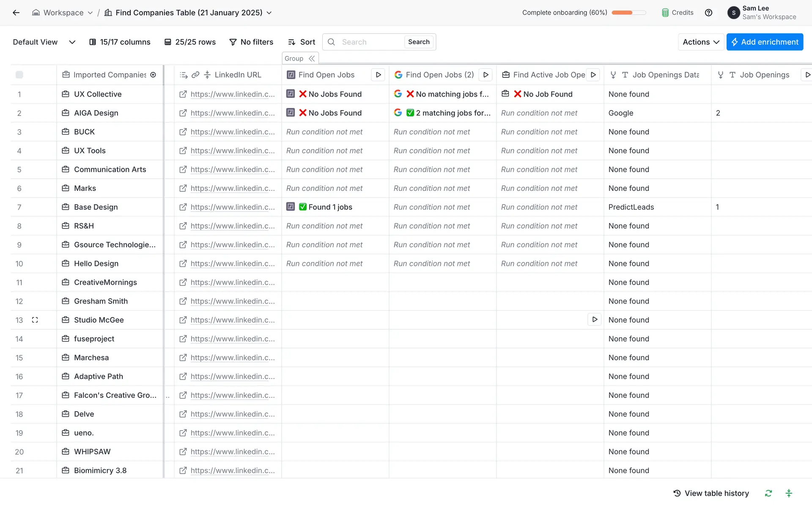The height and width of the screenshot is (508, 812).
Task: Click the help question mark icon
Action: (708, 13)
